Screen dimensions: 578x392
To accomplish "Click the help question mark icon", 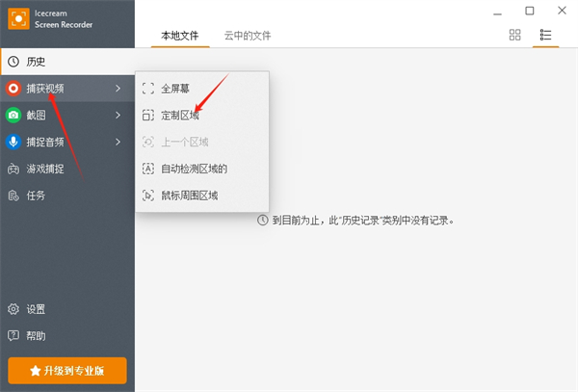I will [13, 336].
